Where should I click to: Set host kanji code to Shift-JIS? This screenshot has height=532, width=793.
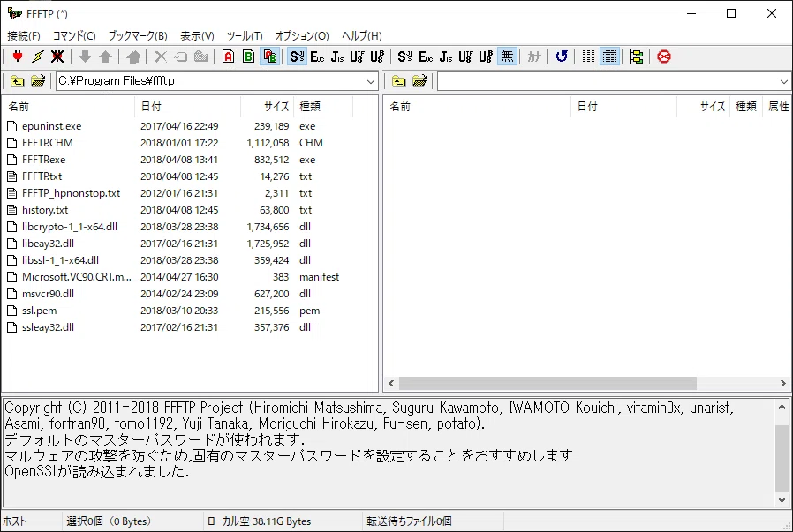tap(404, 56)
